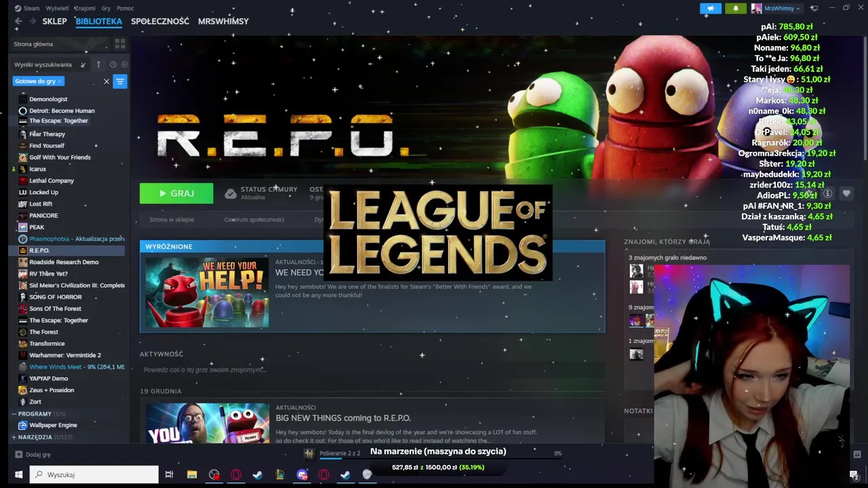Open the SPOŁECZNOŚĆ tab
Screen dimensions: 868x488
(160, 22)
